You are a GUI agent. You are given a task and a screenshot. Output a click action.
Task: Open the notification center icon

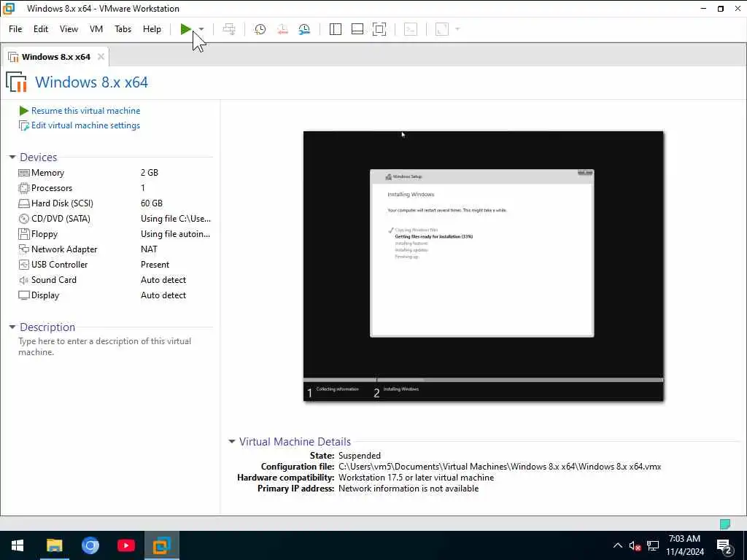(724, 545)
